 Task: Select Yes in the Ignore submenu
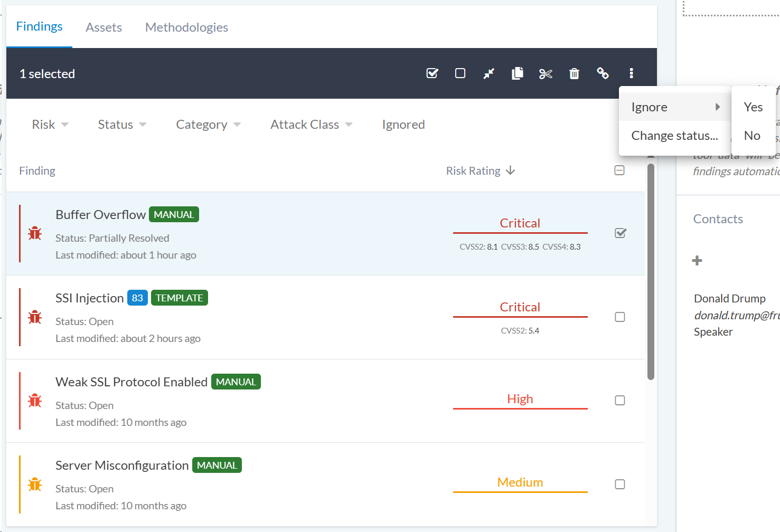[x=753, y=107]
